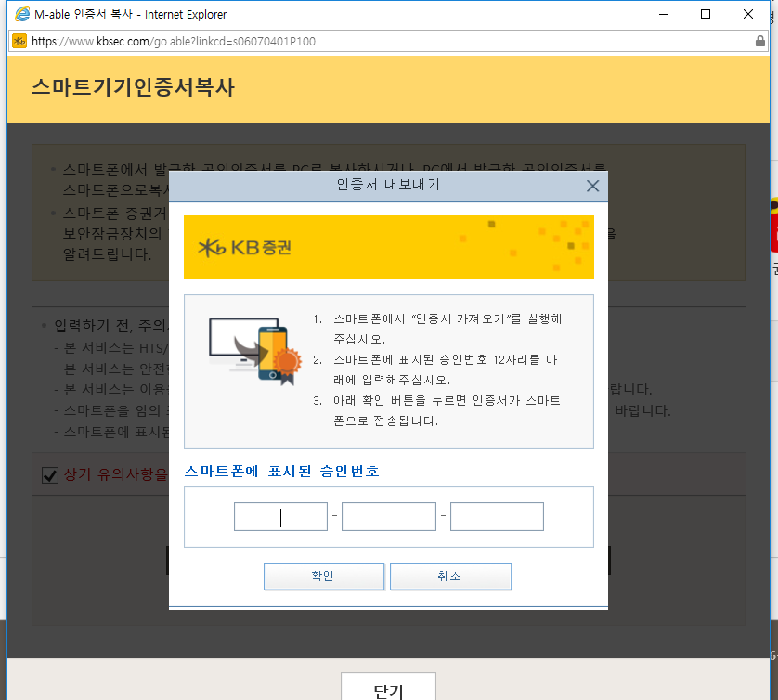Click the KB증권 logo in the dialog
The height and width of the screenshot is (700, 778).
click(244, 247)
